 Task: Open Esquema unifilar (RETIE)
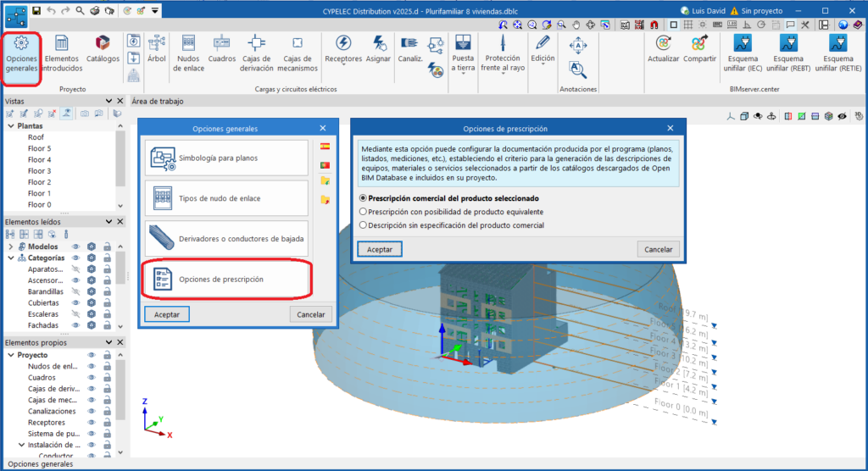coord(838,54)
